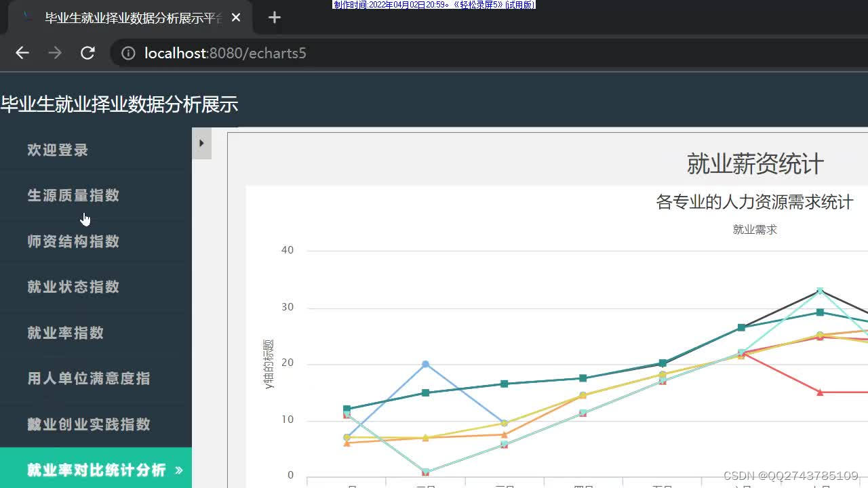The width and height of the screenshot is (868, 488).
Task: Click the cyan peak data point near 33
Action: tap(820, 291)
